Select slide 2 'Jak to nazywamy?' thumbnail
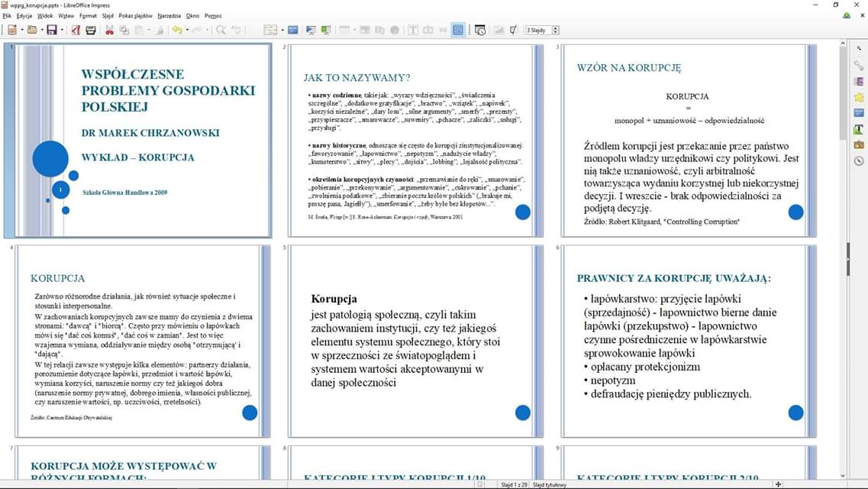Image resolution: width=868 pixels, height=489 pixels. [416, 141]
